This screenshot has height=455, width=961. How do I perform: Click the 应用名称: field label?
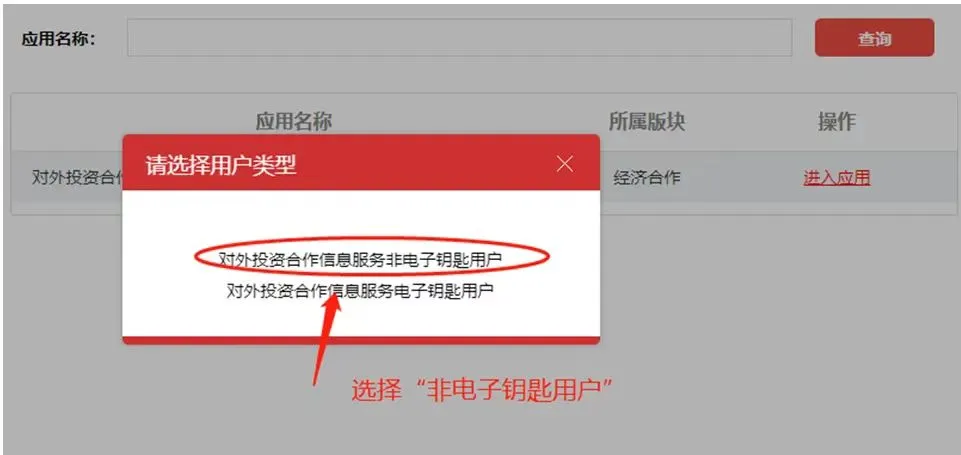(x=59, y=39)
